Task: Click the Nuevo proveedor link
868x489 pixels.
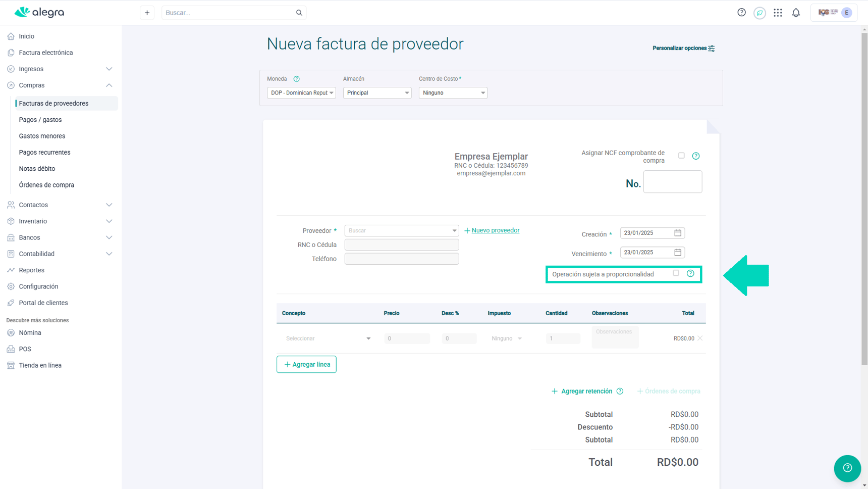Action: (495, 230)
